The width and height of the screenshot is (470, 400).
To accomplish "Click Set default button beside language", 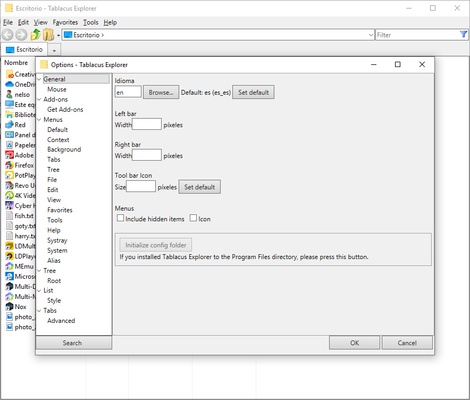I will [x=253, y=92].
